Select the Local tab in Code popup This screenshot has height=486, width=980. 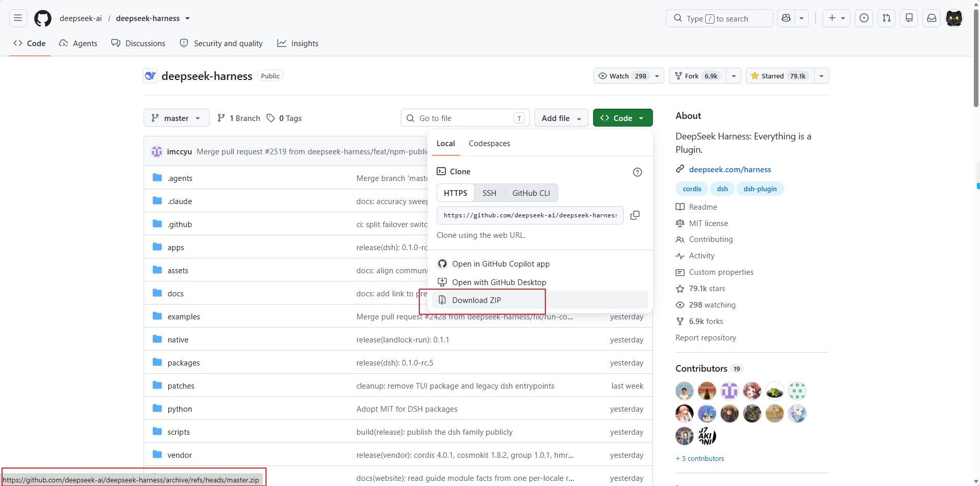coord(446,144)
